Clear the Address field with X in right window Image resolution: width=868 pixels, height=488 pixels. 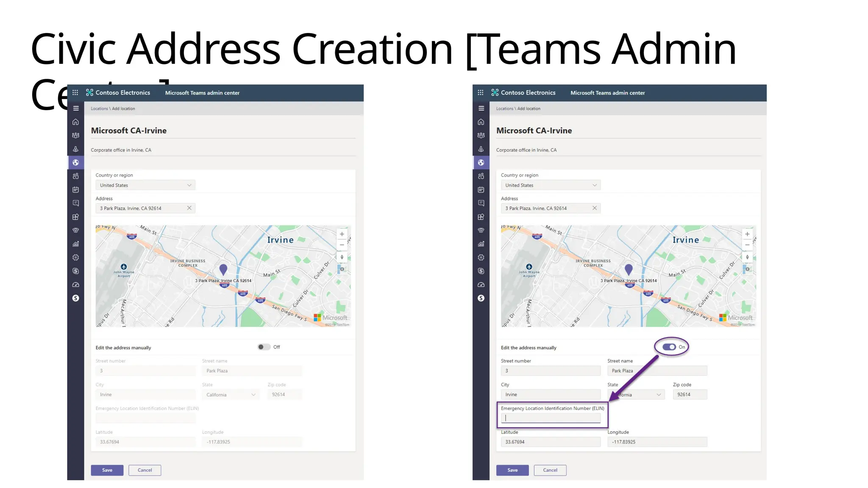click(x=595, y=208)
